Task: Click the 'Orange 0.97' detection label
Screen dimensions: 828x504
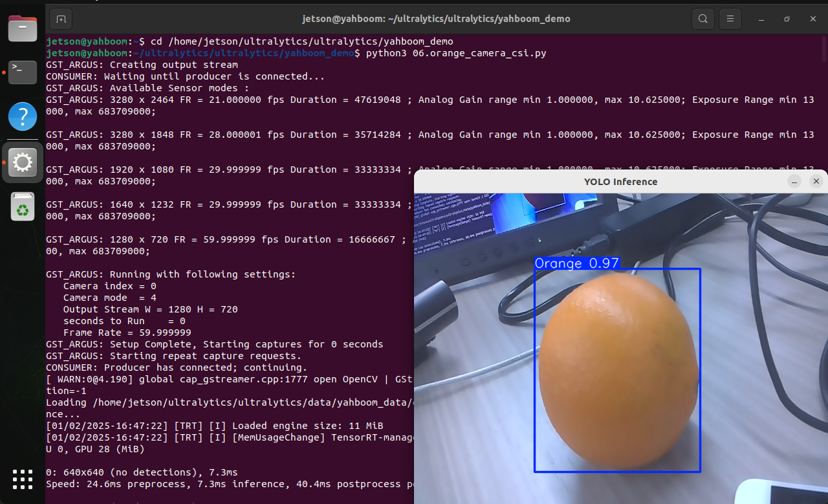Action: coord(577,263)
